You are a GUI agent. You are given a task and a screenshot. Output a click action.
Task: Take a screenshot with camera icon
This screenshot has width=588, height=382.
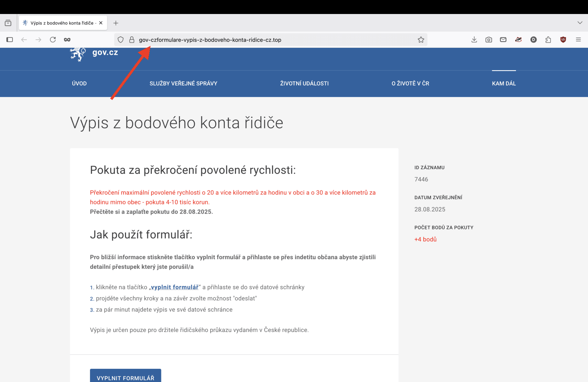pyautogui.click(x=489, y=40)
